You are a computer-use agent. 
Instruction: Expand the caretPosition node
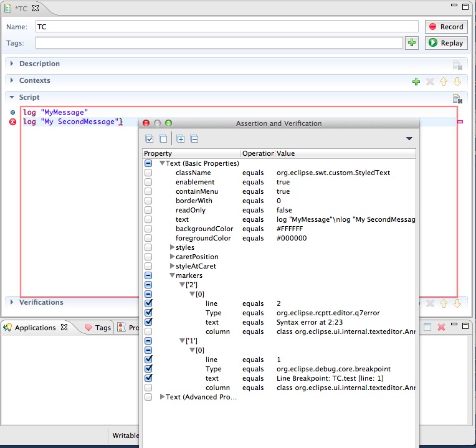tap(172, 257)
